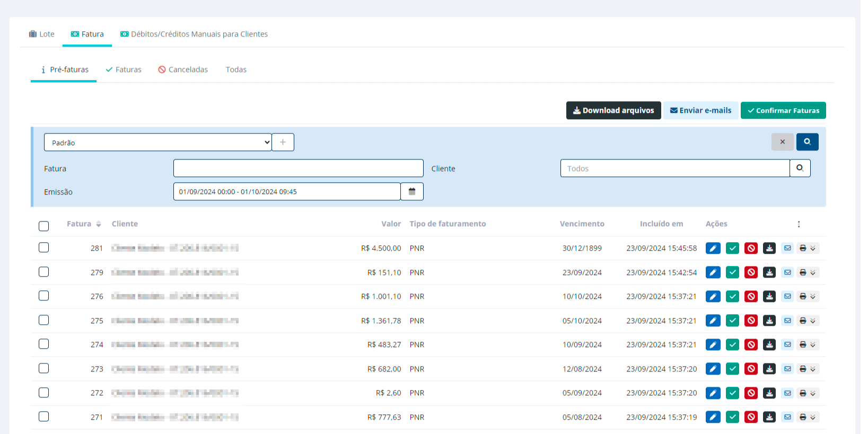
Task: Select checkbox for invoice 276
Action: point(44,296)
